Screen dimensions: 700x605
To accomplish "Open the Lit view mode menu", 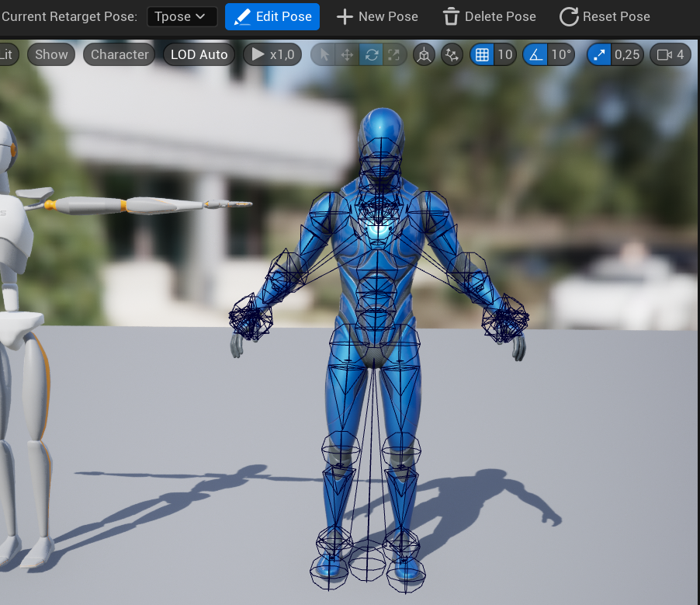I will pyautogui.click(x=6, y=54).
